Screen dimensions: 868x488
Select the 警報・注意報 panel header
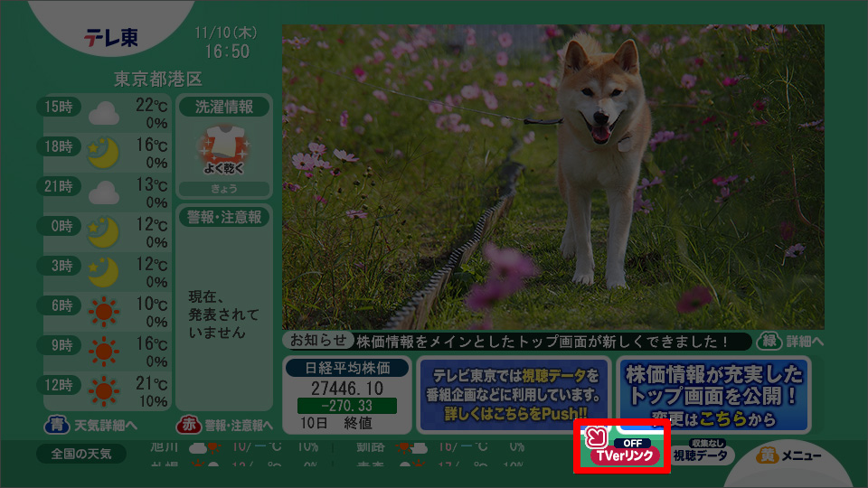223,217
